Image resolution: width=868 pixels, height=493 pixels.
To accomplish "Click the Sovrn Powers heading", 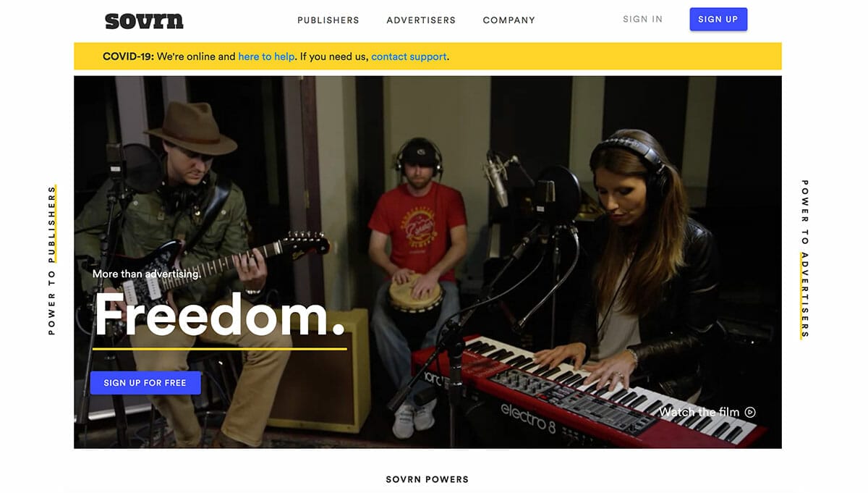I will click(x=427, y=479).
